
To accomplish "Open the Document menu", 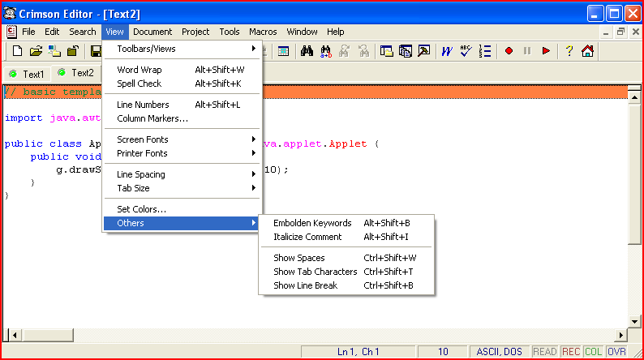I will tap(152, 32).
